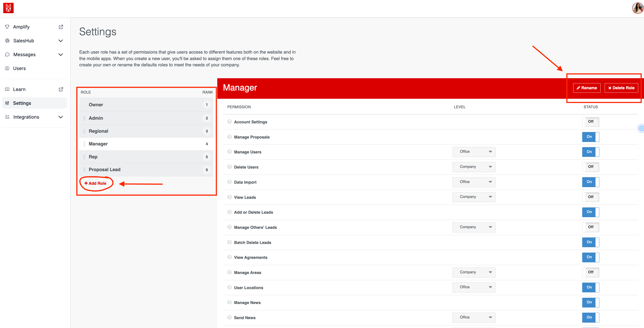Toggle Delete Users permission on
Viewport: 644px width, 328px height.
click(x=590, y=167)
